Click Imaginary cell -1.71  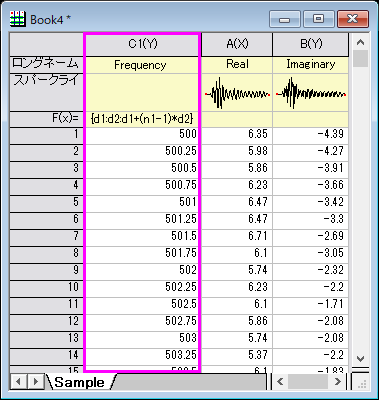click(311, 306)
